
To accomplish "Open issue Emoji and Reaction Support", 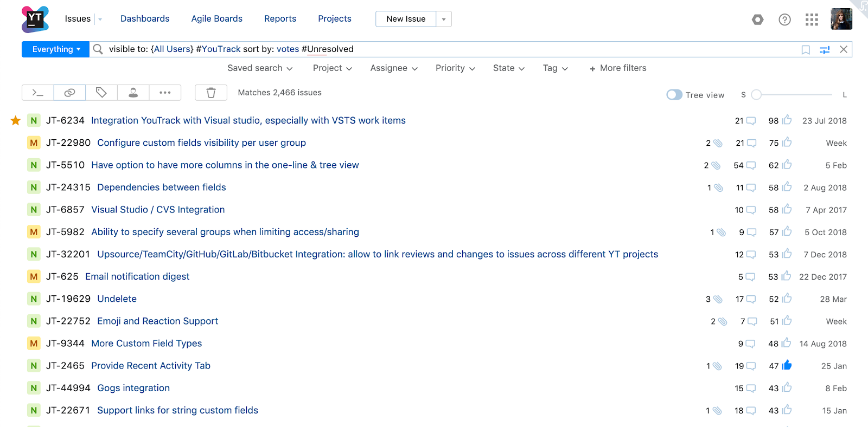I will [x=157, y=321].
